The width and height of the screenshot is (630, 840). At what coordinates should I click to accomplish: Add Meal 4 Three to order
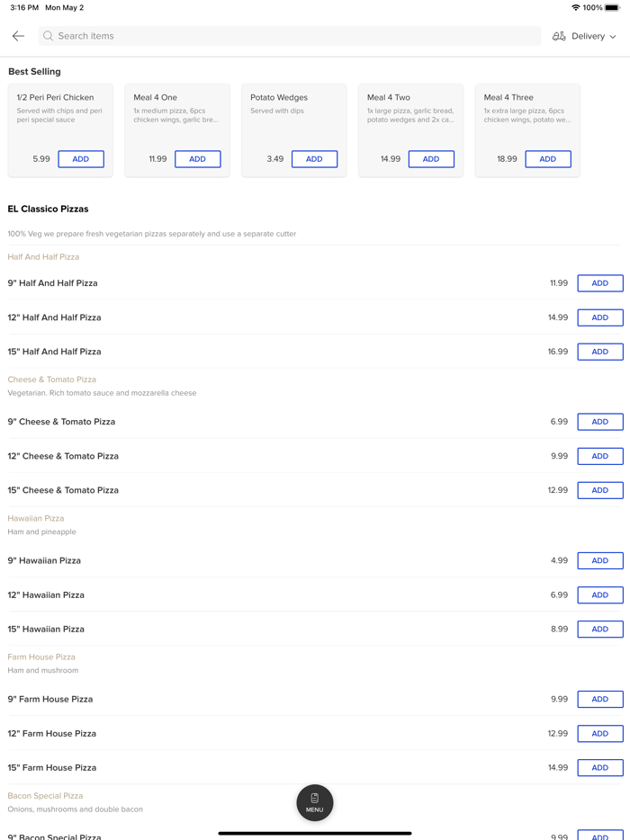pyautogui.click(x=548, y=159)
